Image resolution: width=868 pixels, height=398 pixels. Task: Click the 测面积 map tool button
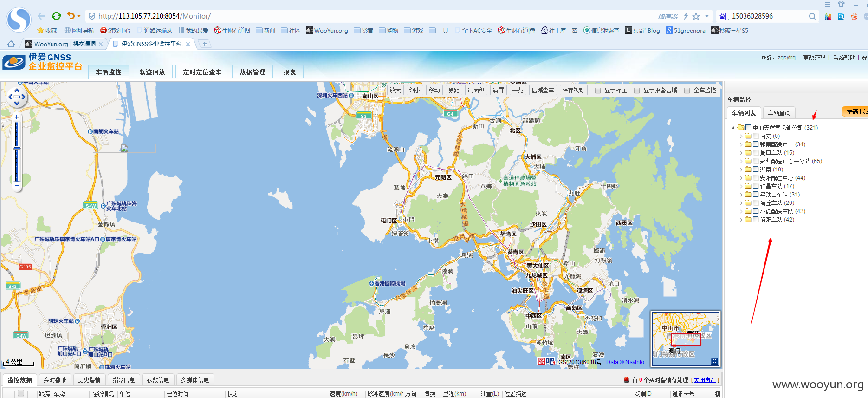point(476,90)
